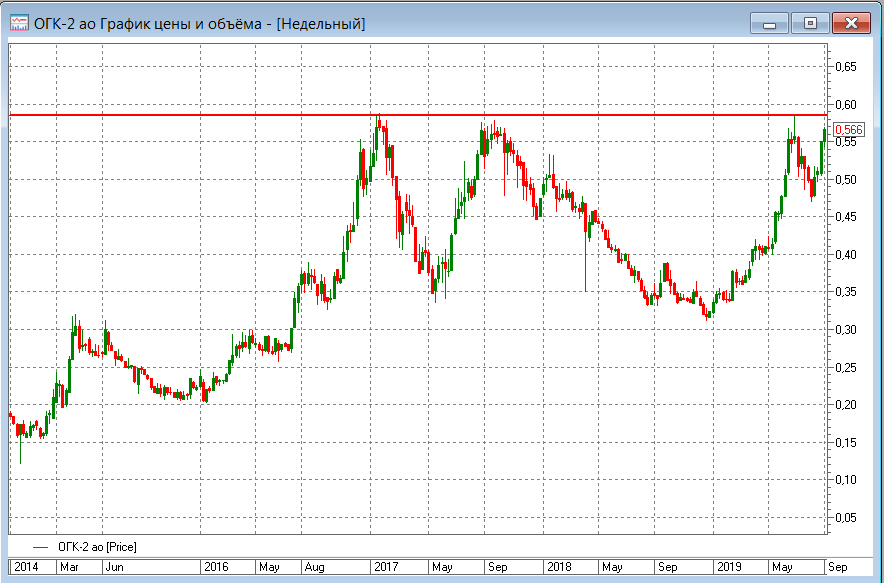This screenshot has height=583, width=884.
Task: Click the Jun label on time axis
Action: (x=115, y=567)
